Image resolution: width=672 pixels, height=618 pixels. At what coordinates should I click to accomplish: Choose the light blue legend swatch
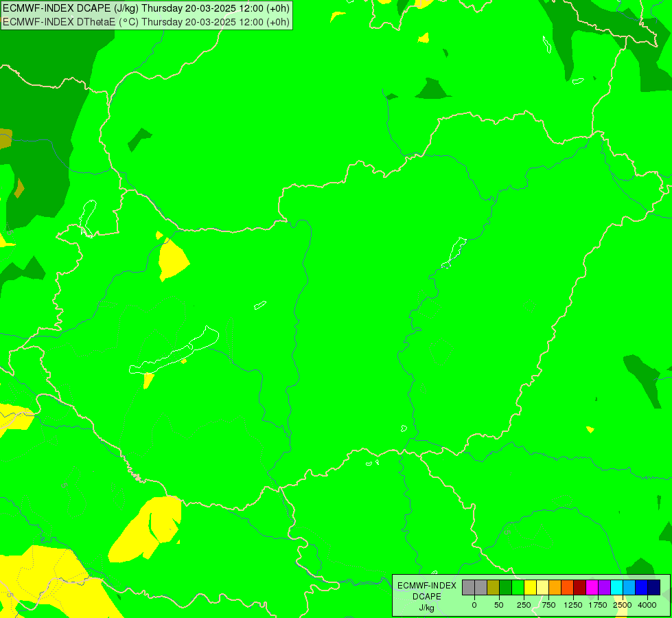pyautogui.click(x=629, y=588)
